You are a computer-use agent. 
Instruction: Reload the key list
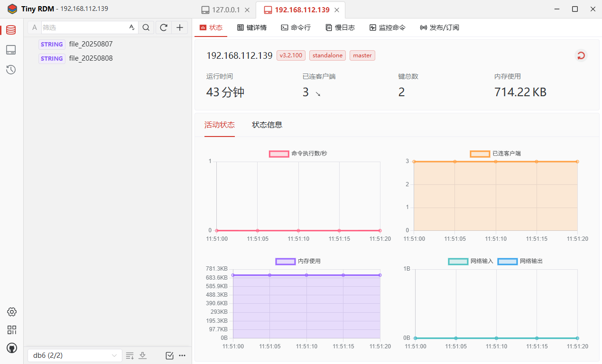click(164, 27)
